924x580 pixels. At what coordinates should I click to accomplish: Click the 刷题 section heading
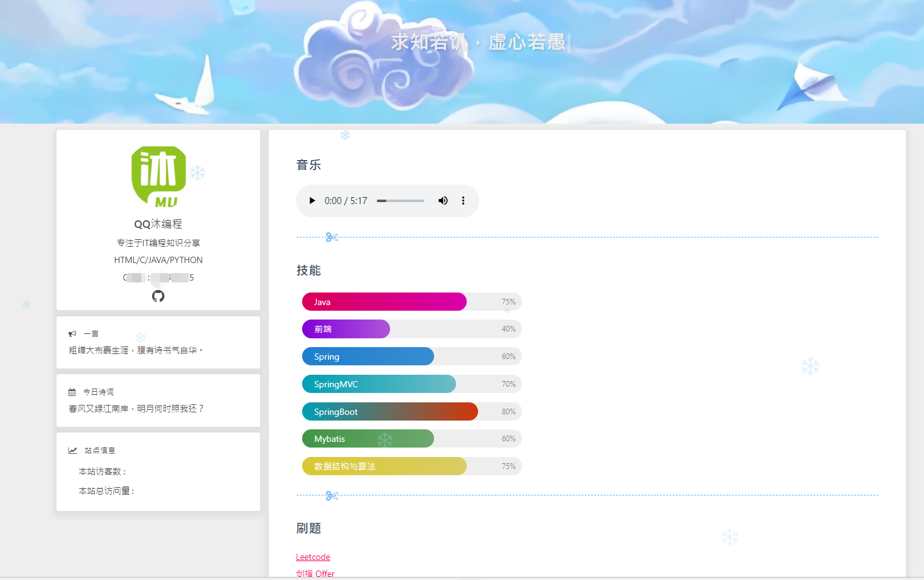click(x=308, y=529)
